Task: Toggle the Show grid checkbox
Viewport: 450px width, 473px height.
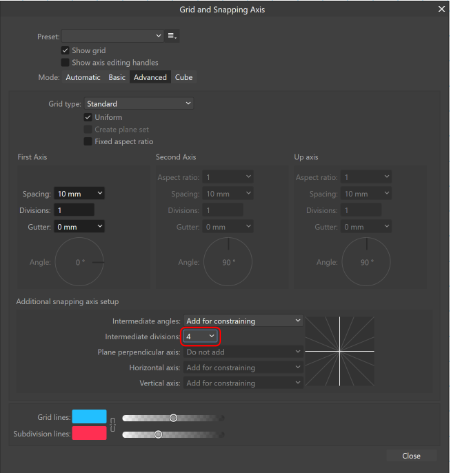Action: (x=65, y=50)
